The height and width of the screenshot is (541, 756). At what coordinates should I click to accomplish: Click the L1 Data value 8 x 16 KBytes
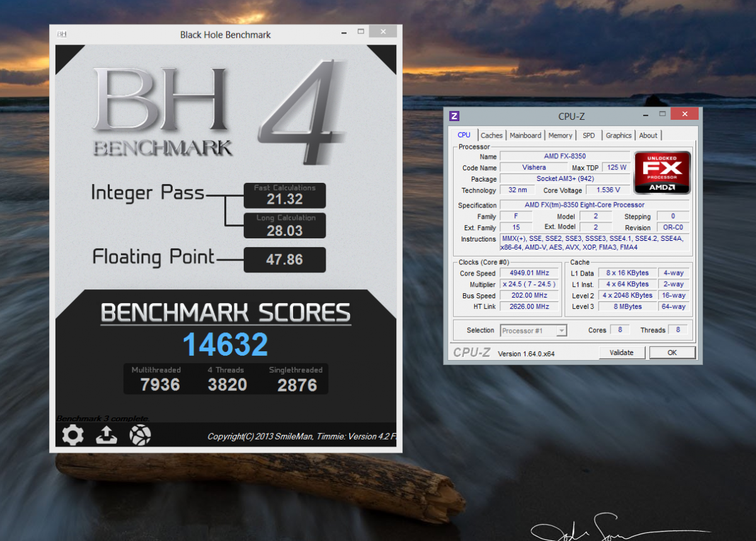pyautogui.click(x=627, y=273)
